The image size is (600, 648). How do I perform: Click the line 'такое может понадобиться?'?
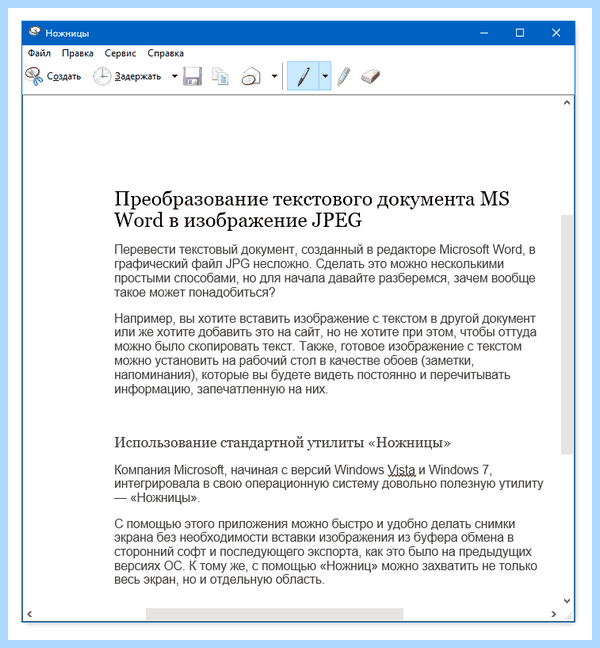[195, 293]
